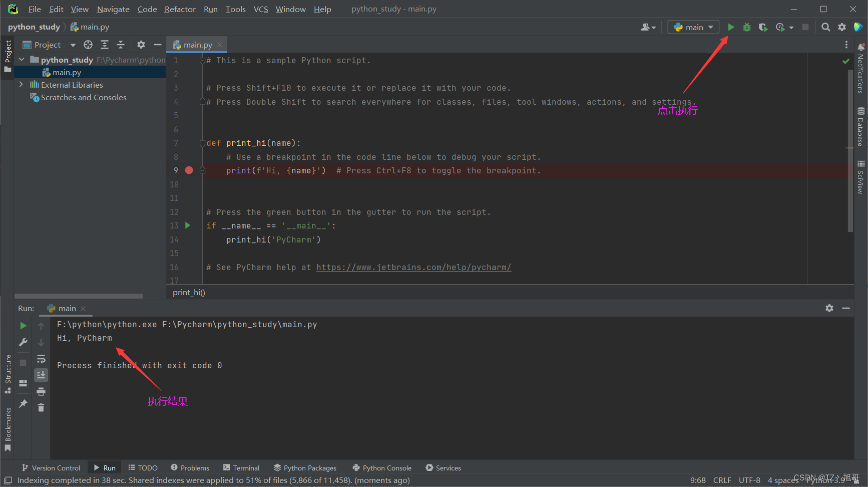Open the Tools menu

click(235, 9)
